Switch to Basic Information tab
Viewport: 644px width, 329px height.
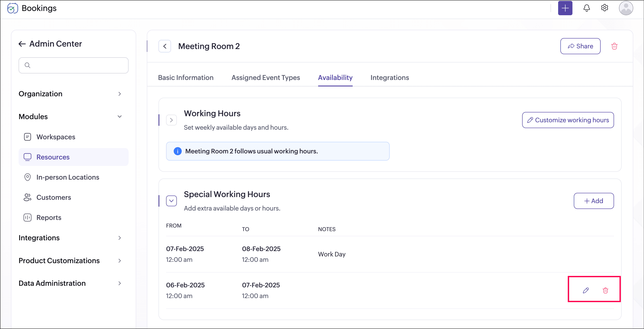click(186, 78)
